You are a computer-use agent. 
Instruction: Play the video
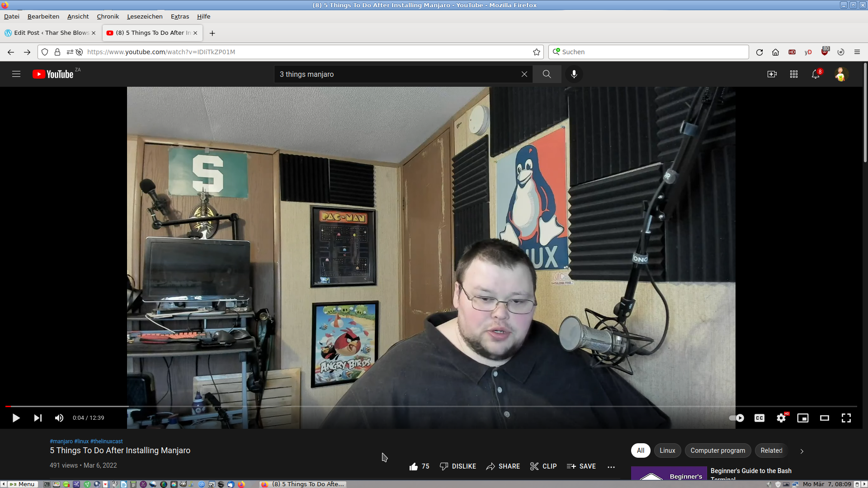tap(16, 418)
